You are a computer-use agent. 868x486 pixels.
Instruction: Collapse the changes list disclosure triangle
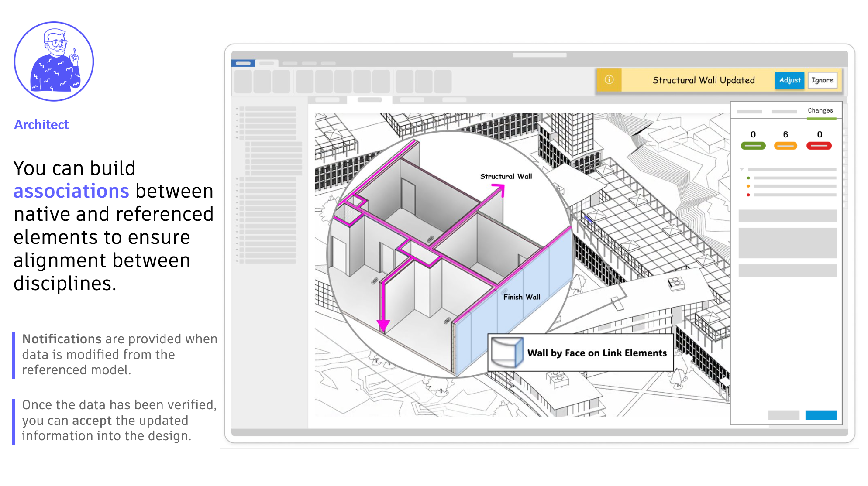742,169
